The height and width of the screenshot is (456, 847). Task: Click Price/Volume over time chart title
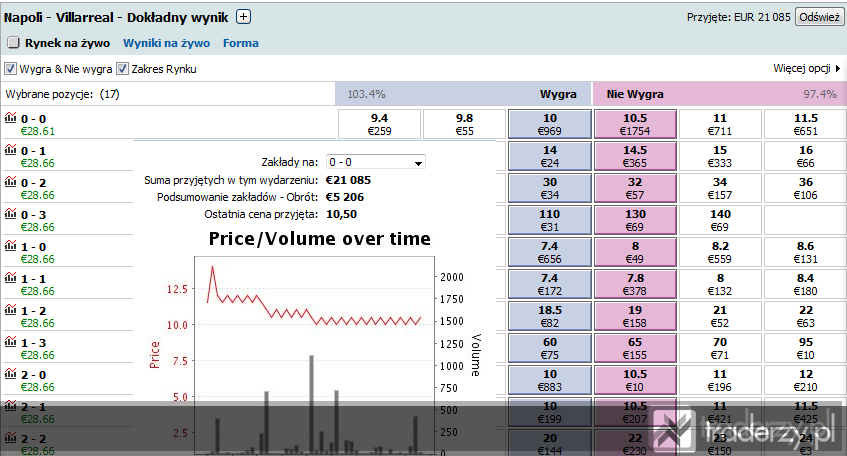click(x=320, y=238)
